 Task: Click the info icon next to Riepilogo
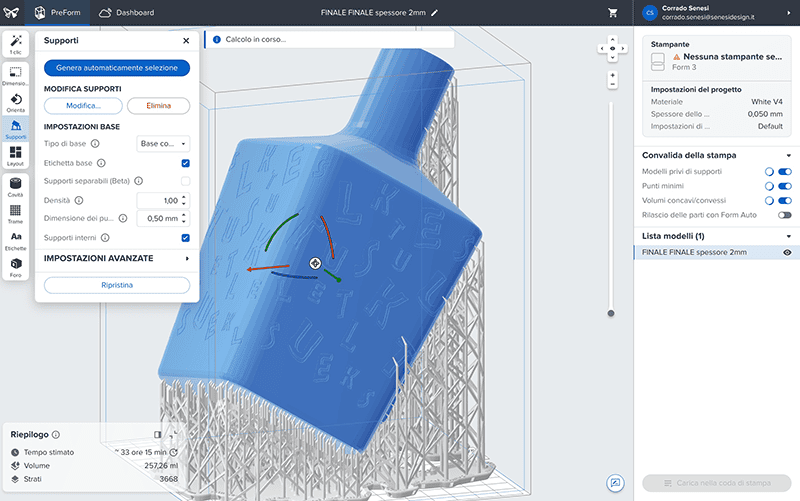[x=56, y=435]
